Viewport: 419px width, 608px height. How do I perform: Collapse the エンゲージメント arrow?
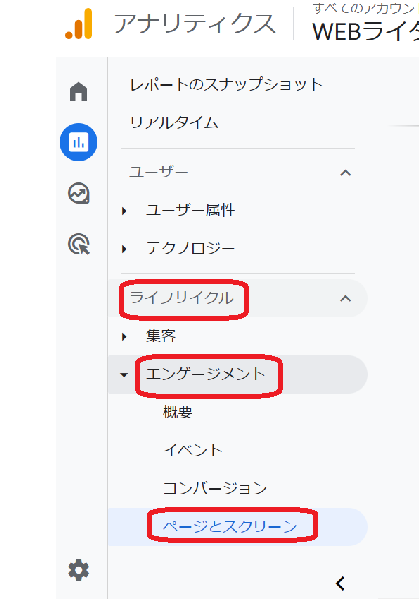(124, 375)
